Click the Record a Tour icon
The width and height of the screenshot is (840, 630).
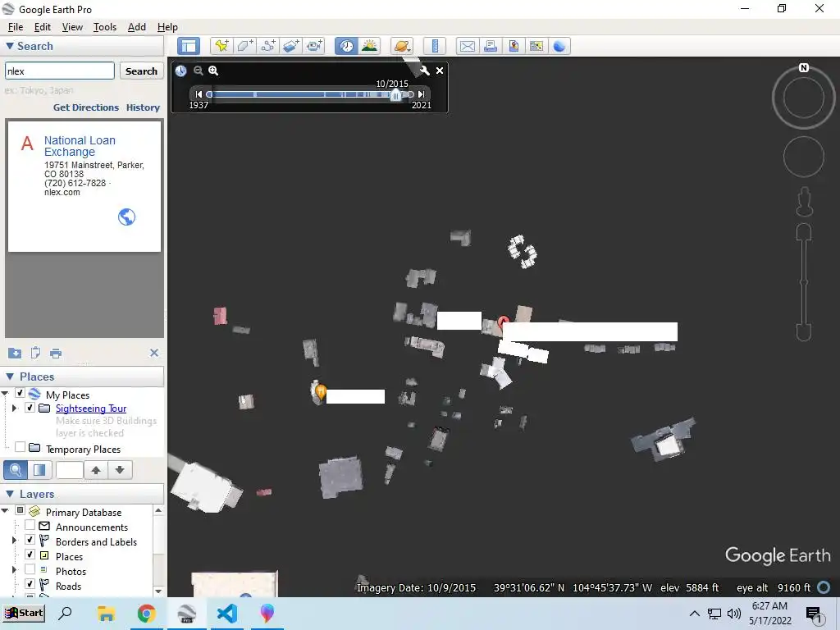point(314,46)
